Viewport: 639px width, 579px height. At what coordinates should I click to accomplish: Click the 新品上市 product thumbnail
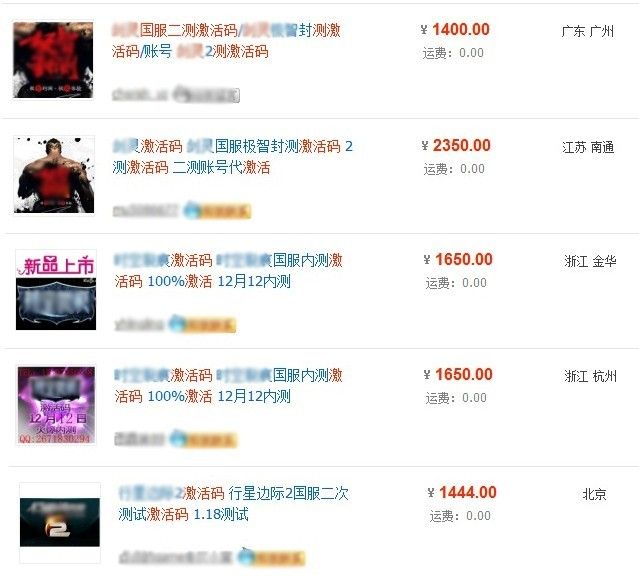[x=56, y=290]
